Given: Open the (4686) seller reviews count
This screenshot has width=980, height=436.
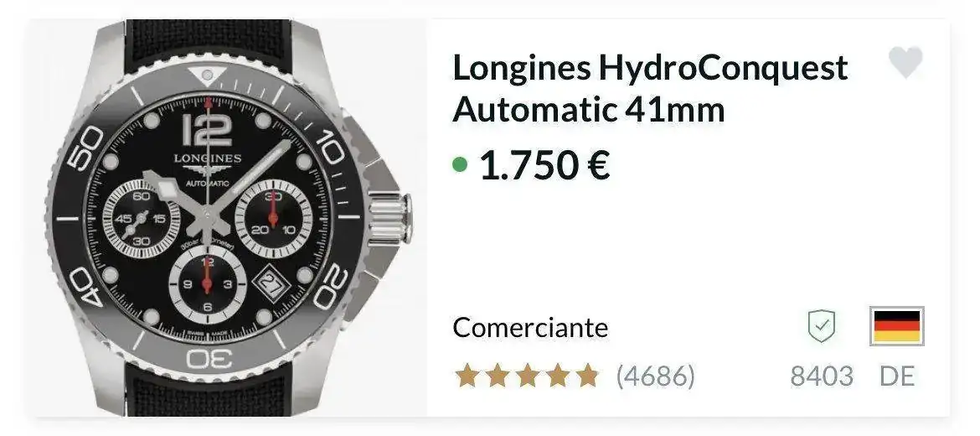Looking at the screenshot, I should point(655,376).
